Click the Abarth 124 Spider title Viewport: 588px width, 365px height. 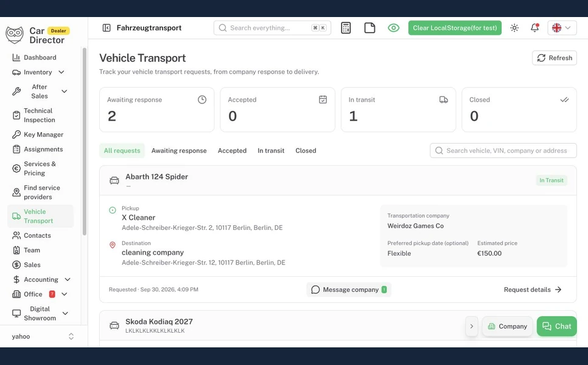(x=157, y=176)
